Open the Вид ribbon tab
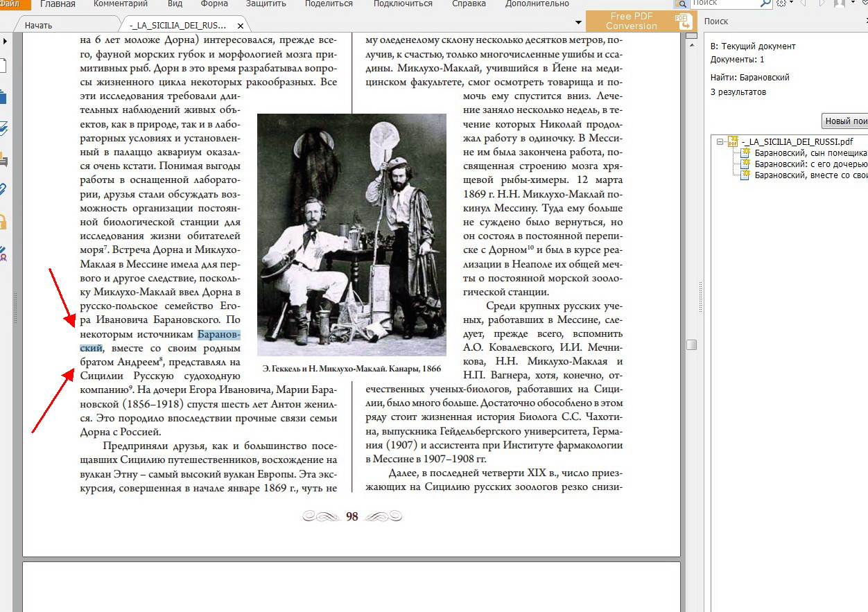Viewport: 868px width, 612px height. [175, 3]
